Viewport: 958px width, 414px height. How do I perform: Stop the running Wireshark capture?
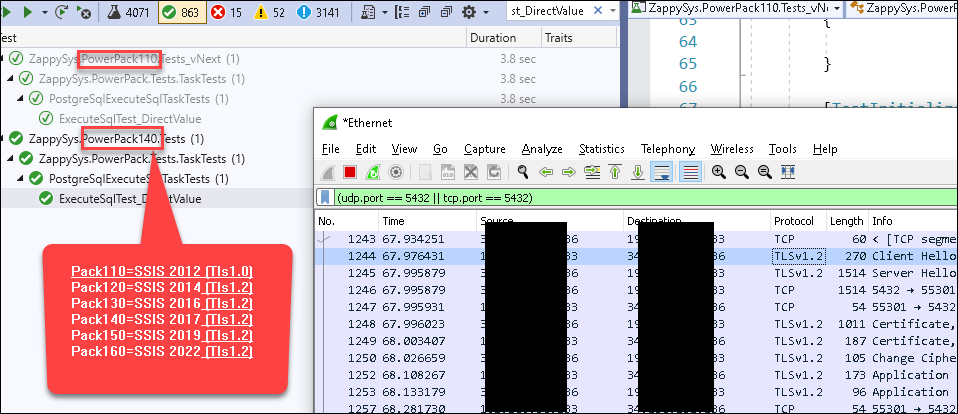(350, 172)
